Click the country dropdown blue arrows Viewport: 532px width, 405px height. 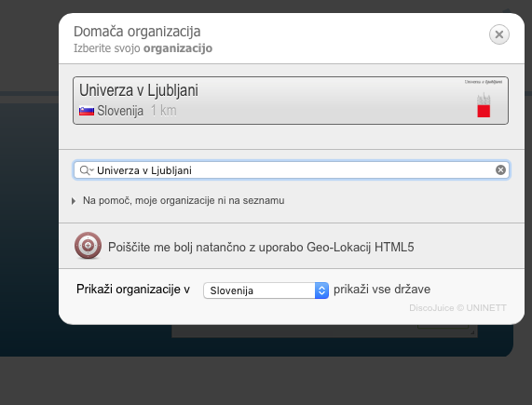321,290
